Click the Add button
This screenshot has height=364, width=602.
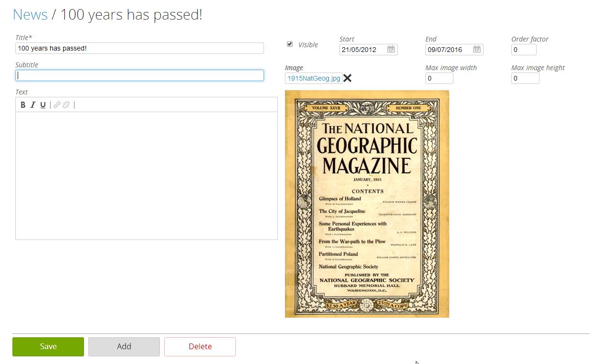[124, 347]
